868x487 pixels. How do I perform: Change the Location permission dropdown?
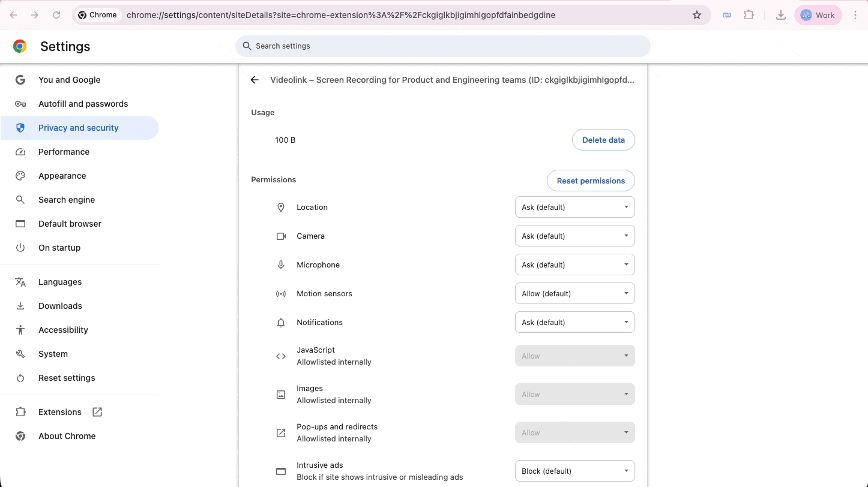pyautogui.click(x=574, y=207)
